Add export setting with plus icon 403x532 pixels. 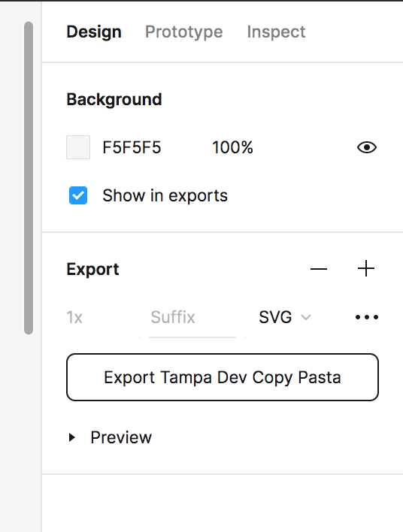click(x=366, y=269)
